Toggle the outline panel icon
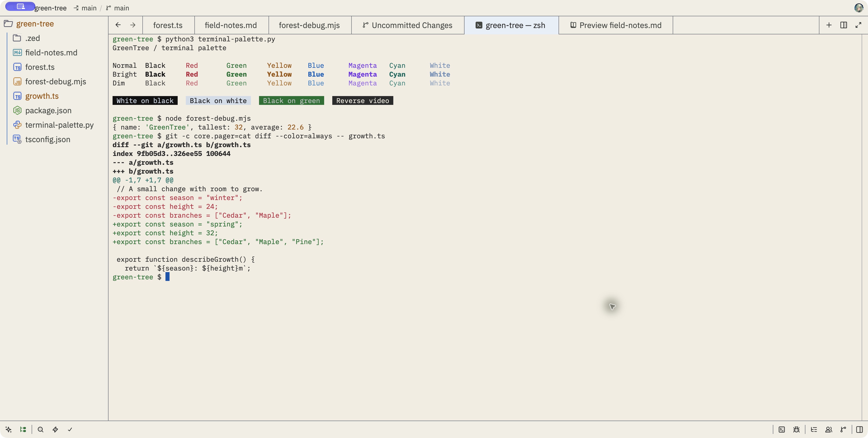Screen dimensions: 868x438 point(814,429)
